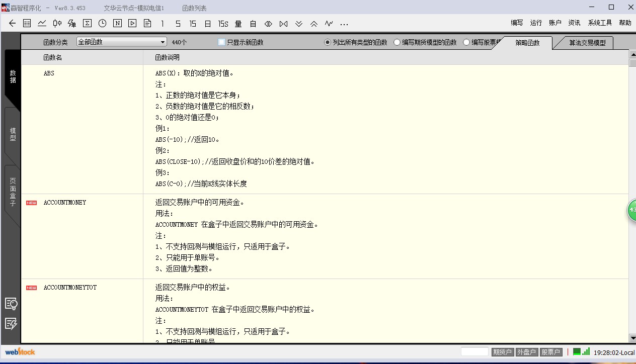Open the 系统工具 menu
The image size is (636, 364).
tap(600, 23)
